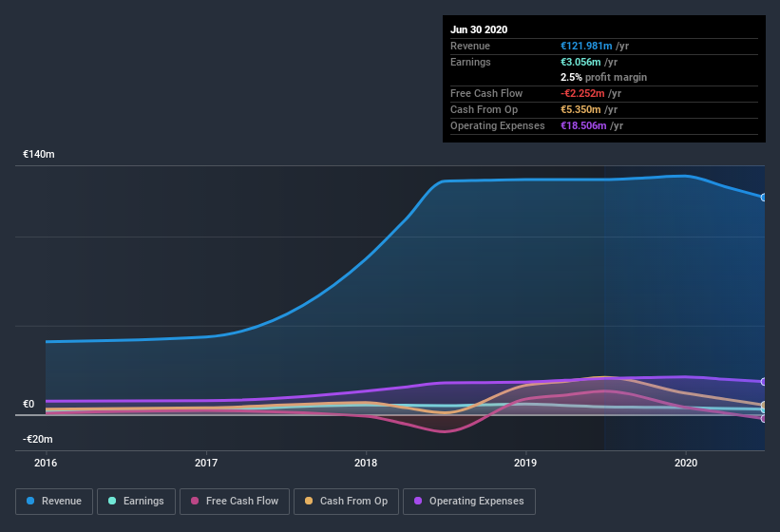Click the Cash From Op row label in tooltip

(x=484, y=109)
